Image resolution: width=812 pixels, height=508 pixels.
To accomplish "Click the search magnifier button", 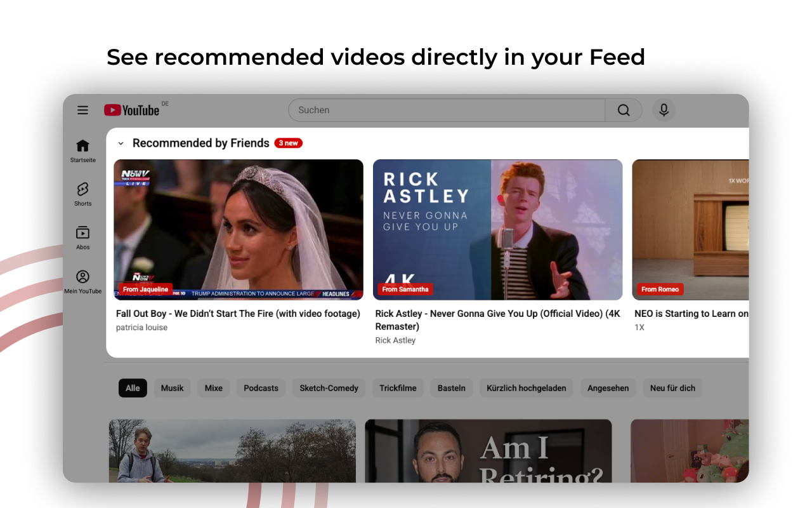I will click(x=624, y=110).
